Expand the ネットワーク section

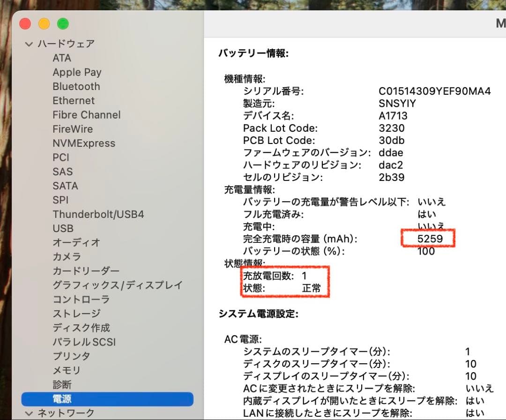pos(29,413)
